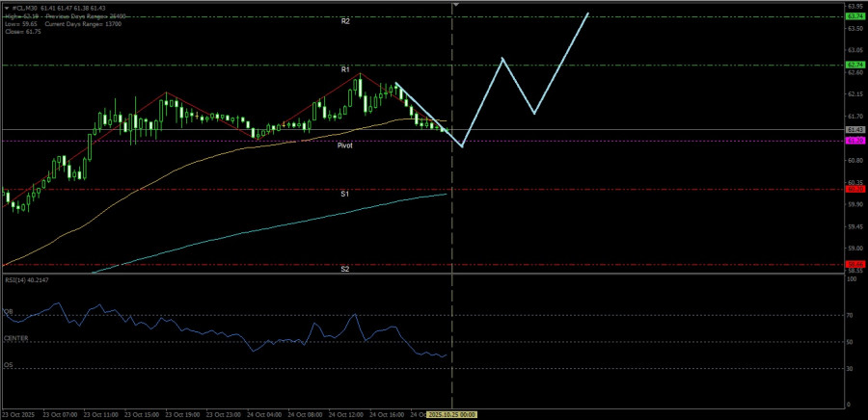Click the RSI CENTER level label
The width and height of the screenshot is (868, 420).
(15, 338)
